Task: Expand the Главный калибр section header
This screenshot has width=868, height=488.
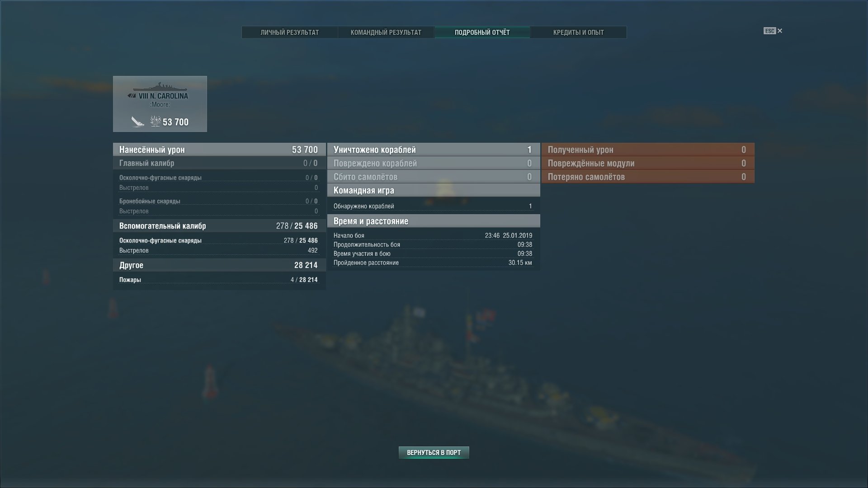Action: click(219, 163)
